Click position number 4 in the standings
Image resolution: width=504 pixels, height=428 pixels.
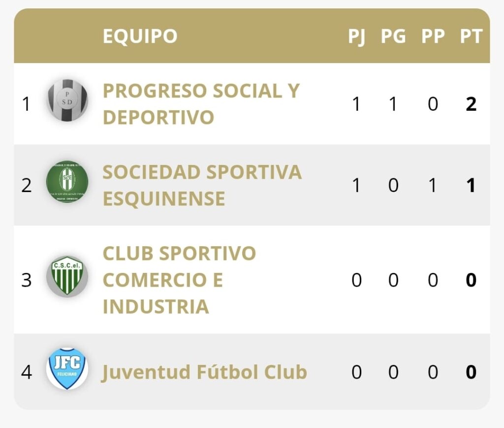27,372
